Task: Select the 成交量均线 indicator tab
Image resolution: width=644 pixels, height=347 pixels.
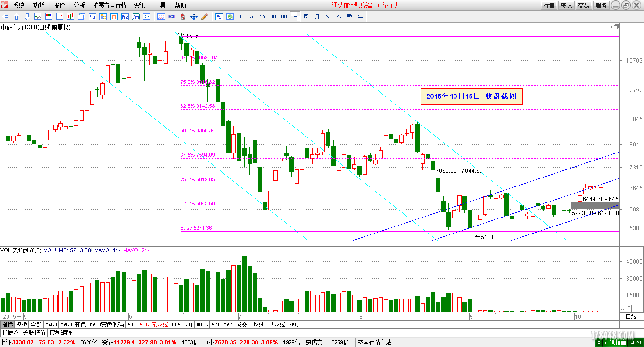Action: (250, 324)
